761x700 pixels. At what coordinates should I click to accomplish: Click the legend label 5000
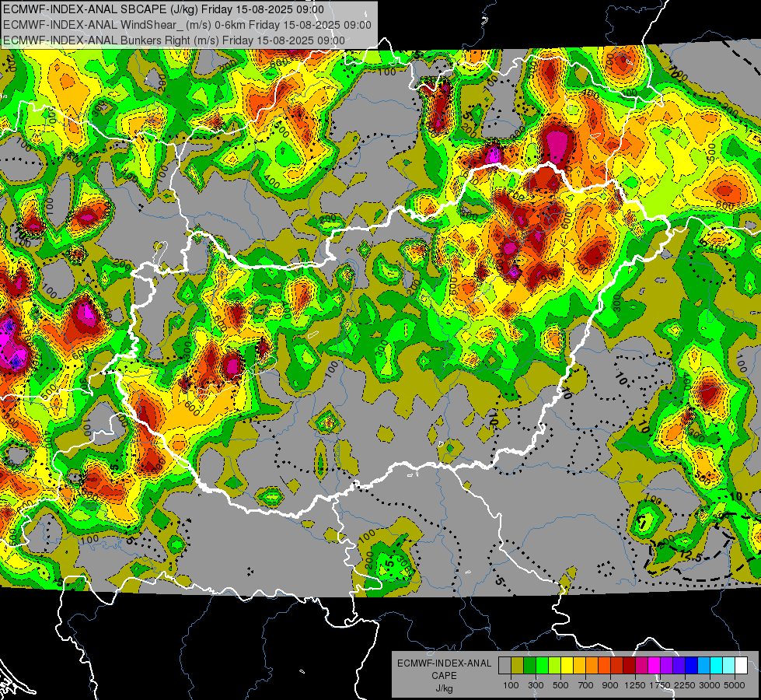tap(735, 685)
